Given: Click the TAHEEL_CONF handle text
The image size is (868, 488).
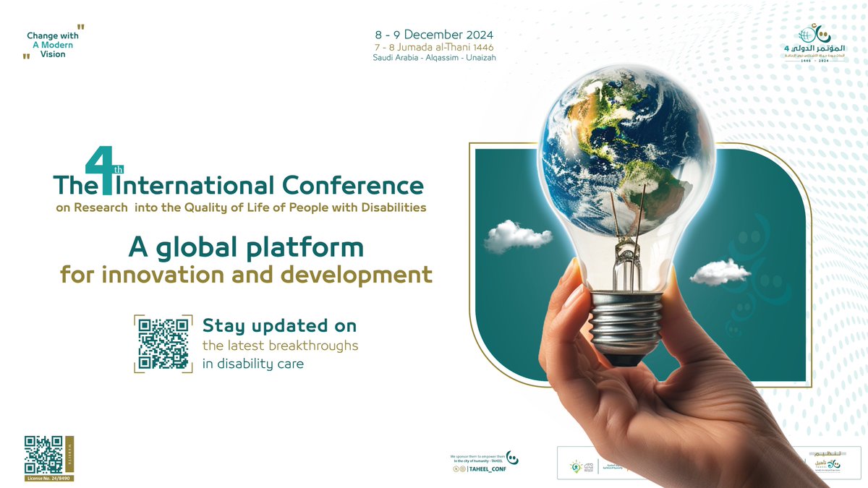Looking at the screenshot, I should [488, 469].
